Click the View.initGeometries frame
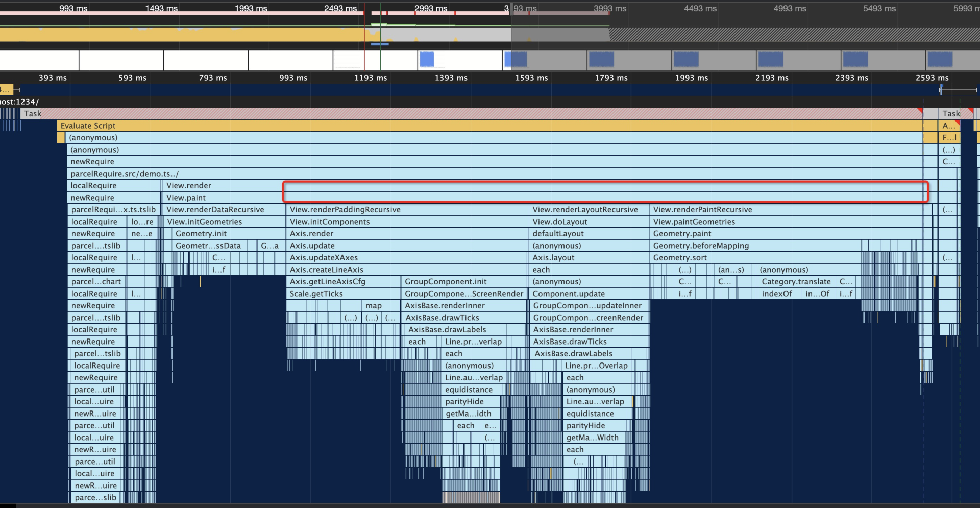Screen dimensions: 980x508 [x=225, y=222]
